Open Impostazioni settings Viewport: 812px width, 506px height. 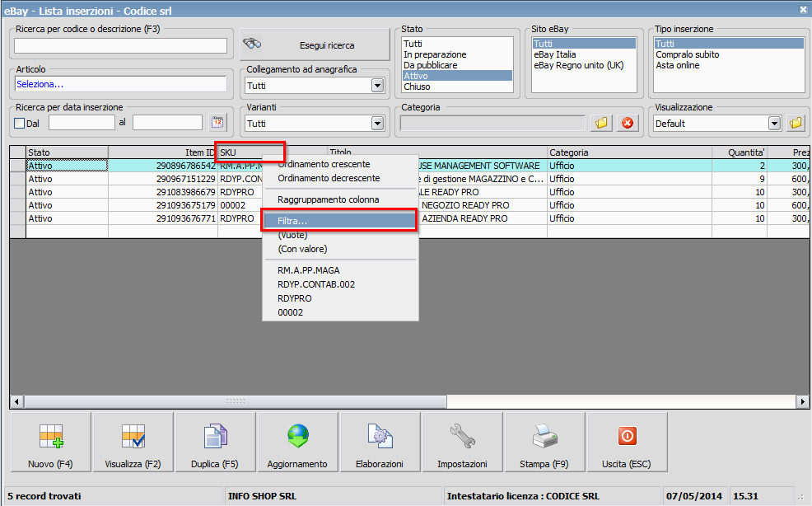point(462,443)
